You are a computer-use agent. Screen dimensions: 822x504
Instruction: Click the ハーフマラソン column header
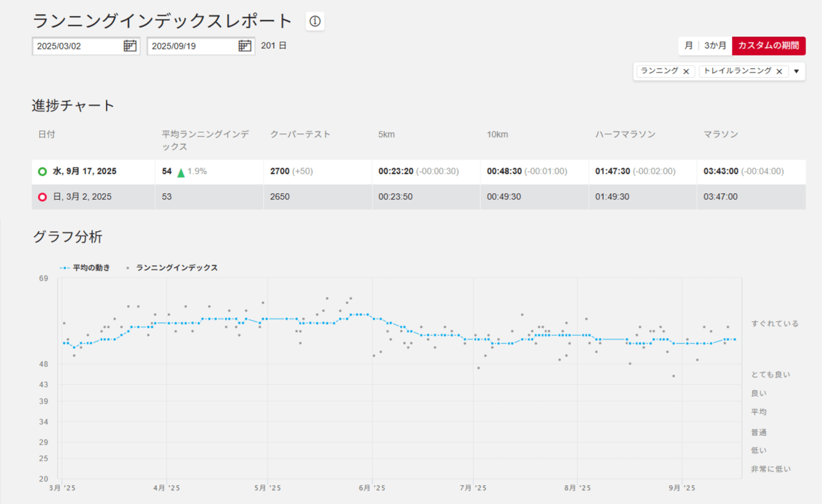[625, 134]
